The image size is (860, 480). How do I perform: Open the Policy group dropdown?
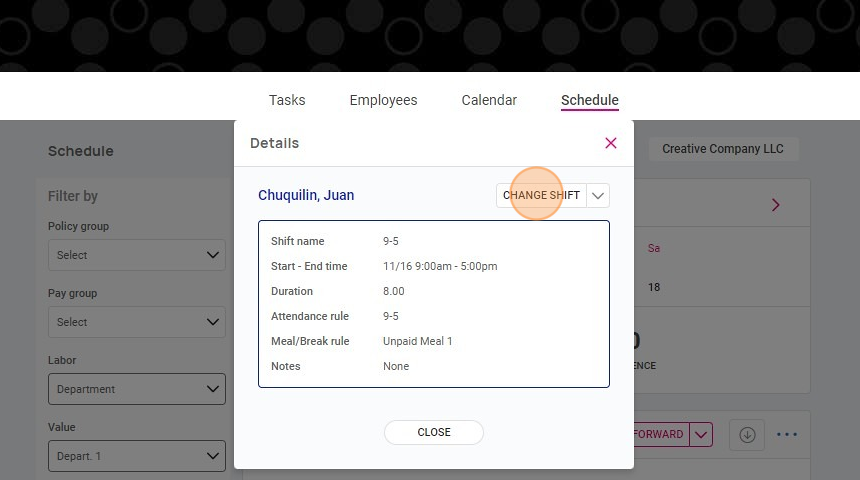click(137, 255)
